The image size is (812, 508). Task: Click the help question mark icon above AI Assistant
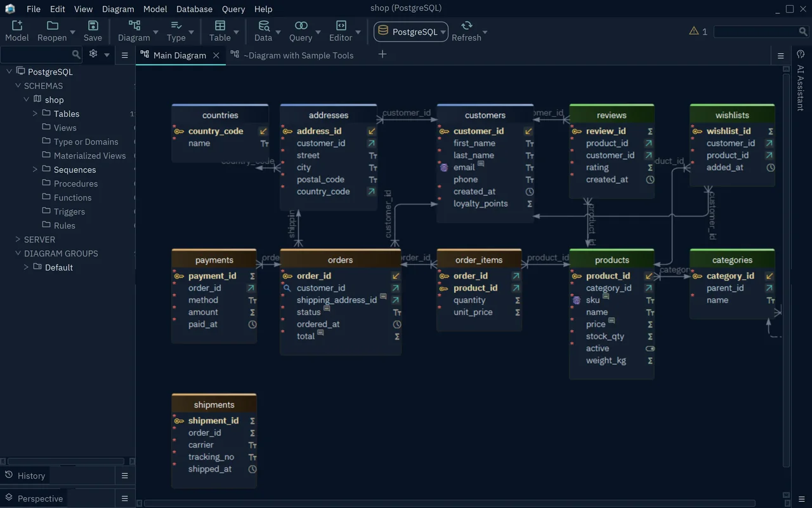coord(801,55)
